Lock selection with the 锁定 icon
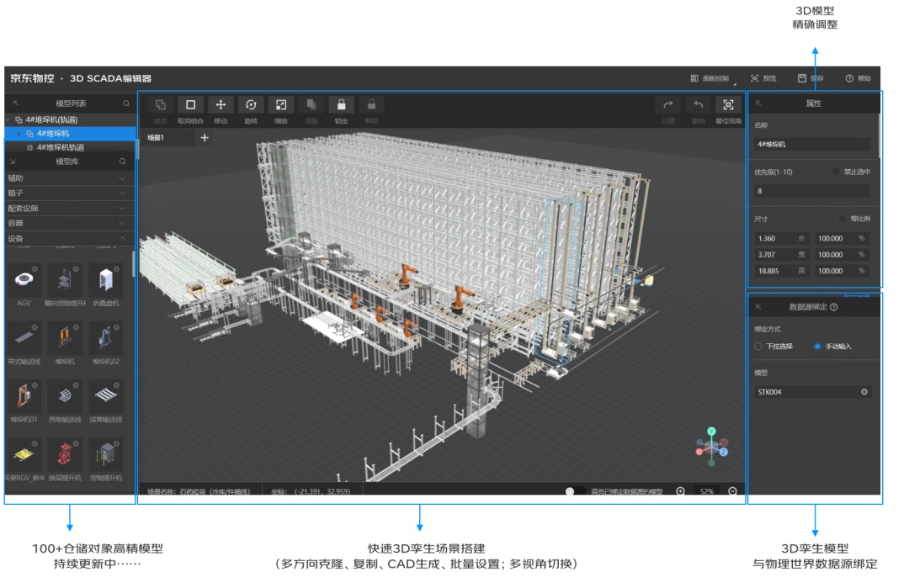This screenshot has height=588, width=909. [342, 105]
